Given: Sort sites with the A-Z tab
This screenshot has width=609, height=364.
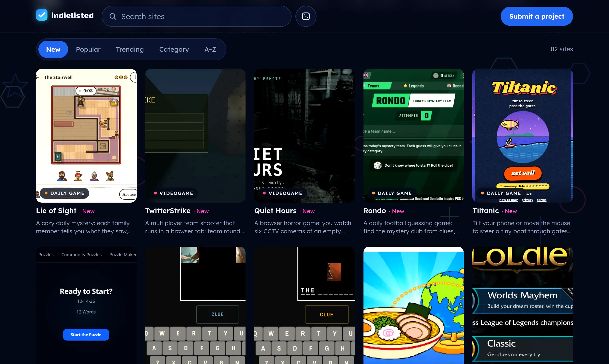Looking at the screenshot, I should click(211, 49).
